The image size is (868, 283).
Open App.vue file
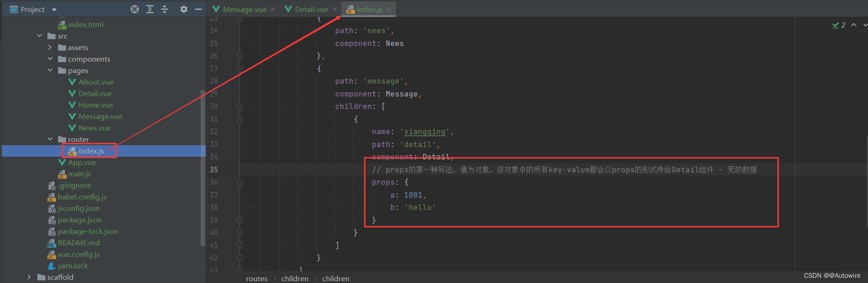point(82,163)
